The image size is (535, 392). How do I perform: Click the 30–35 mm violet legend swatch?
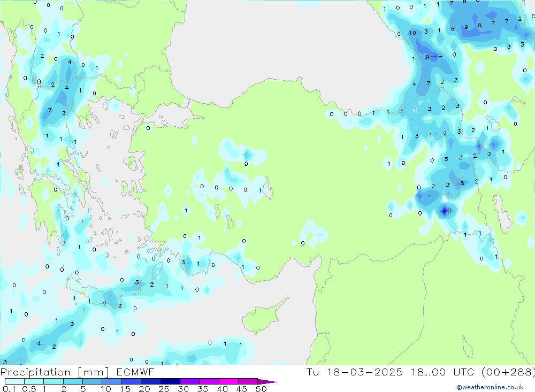[190, 381]
